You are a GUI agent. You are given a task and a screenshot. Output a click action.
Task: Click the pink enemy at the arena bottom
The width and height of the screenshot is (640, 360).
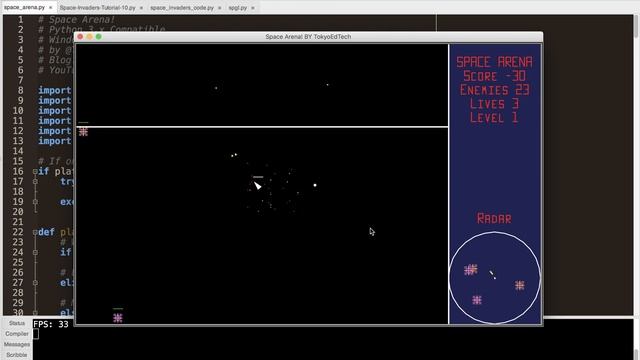[x=118, y=318]
